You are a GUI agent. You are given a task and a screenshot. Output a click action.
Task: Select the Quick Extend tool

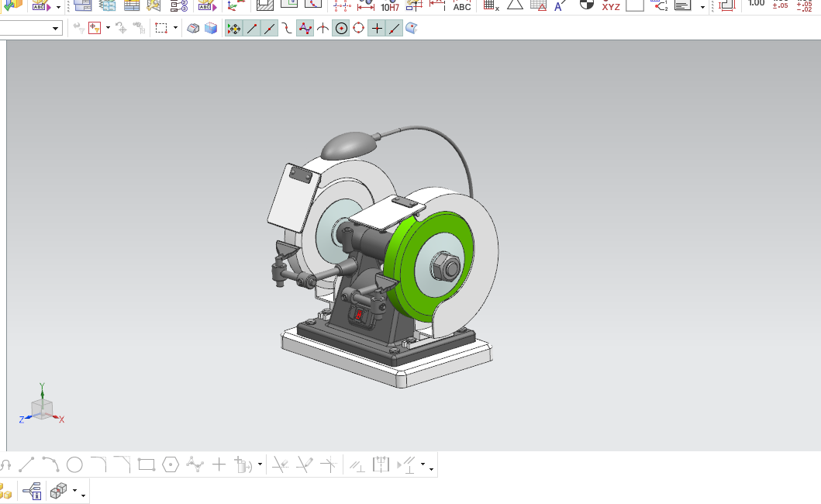click(x=304, y=464)
